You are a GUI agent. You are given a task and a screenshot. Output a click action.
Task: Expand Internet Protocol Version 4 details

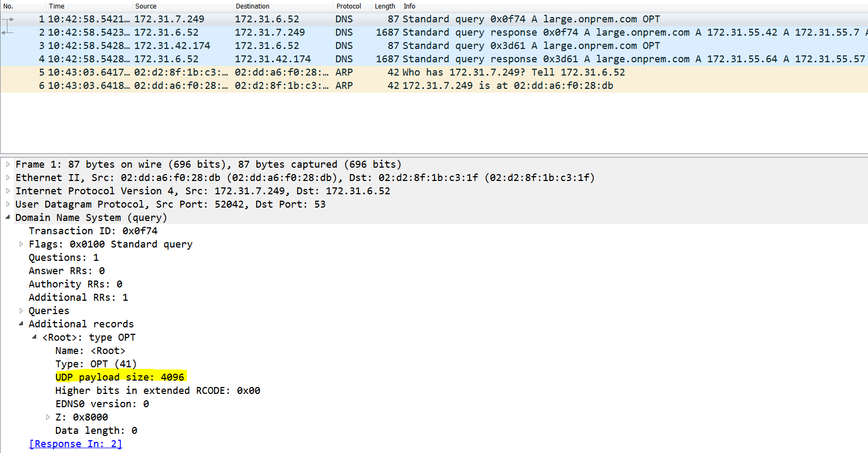point(8,191)
